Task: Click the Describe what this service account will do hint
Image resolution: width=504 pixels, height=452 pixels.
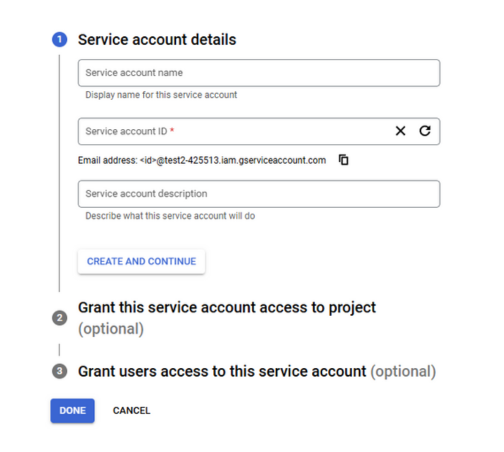Action: click(x=170, y=216)
